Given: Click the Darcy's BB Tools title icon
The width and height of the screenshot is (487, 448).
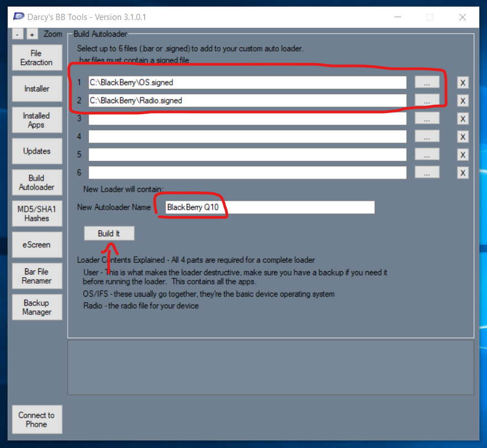Looking at the screenshot, I should [x=19, y=17].
